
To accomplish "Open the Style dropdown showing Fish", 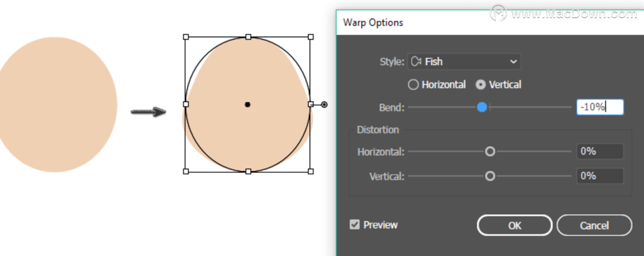I will (x=464, y=62).
